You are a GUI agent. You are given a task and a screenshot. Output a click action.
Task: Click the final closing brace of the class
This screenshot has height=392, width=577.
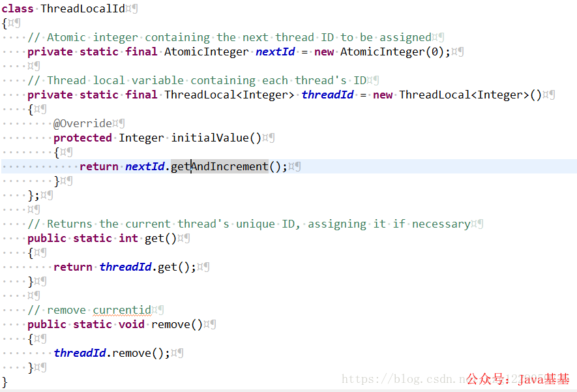[x=5, y=382]
